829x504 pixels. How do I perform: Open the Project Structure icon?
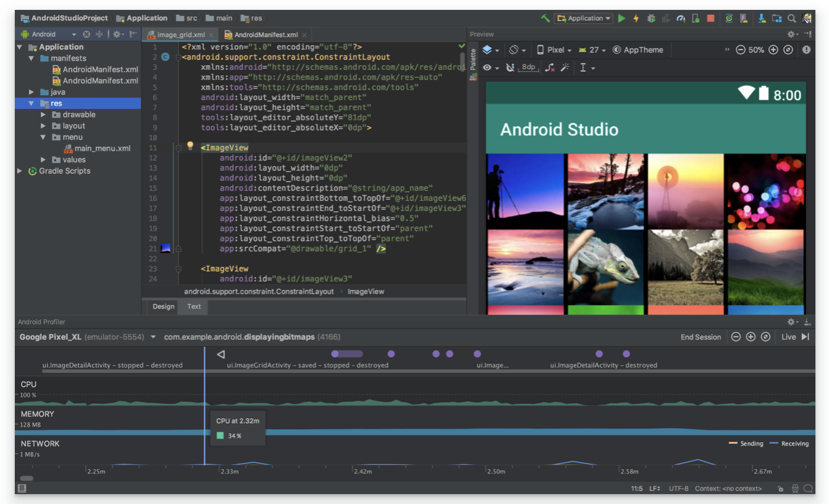point(777,19)
